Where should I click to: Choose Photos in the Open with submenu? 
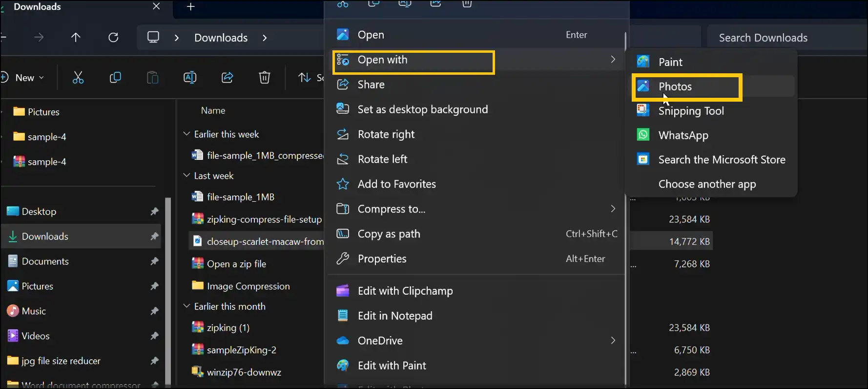pyautogui.click(x=710, y=86)
